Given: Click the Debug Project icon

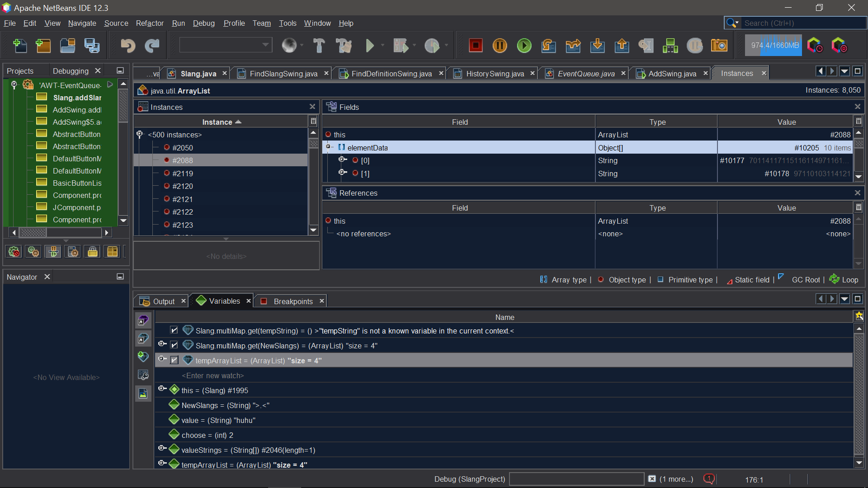Looking at the screenshot, I should (x=401, y=46).
